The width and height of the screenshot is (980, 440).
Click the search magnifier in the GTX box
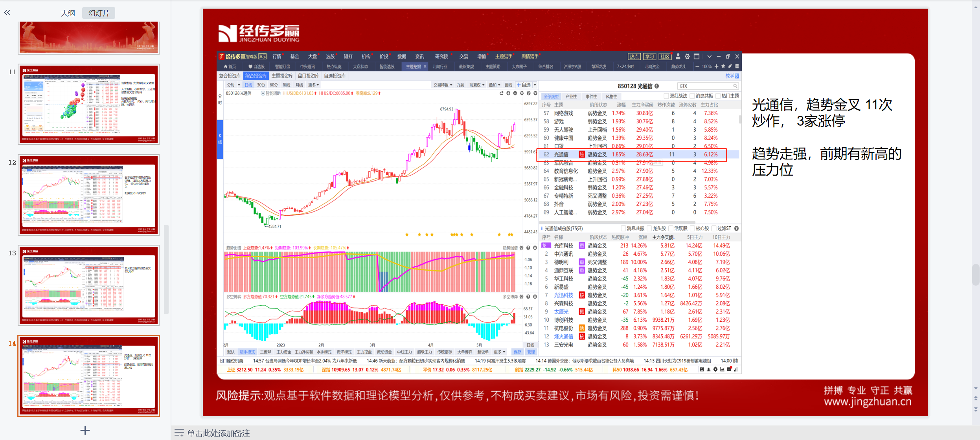tap(735, 86)
